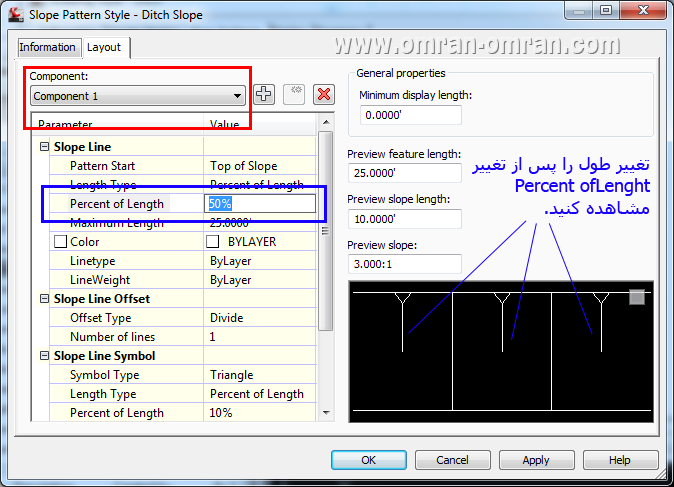Maximize the Slope Pattern Style dialog

(606, 10)
